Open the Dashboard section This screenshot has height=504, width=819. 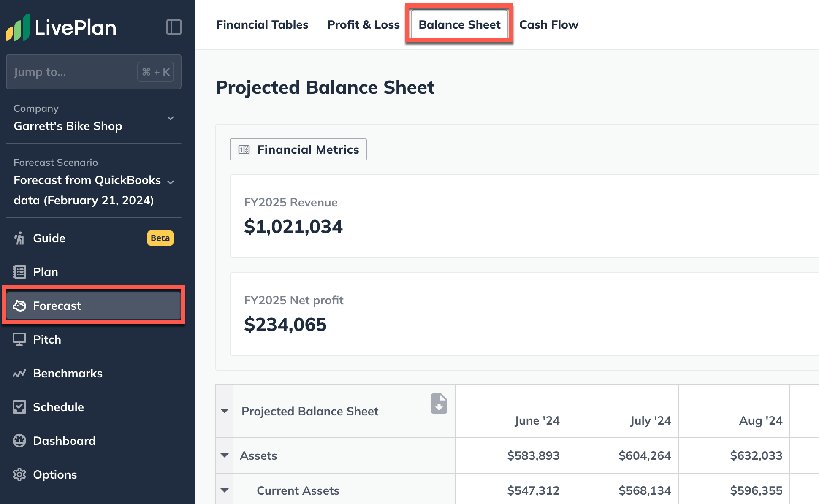(x=94, y=441)
